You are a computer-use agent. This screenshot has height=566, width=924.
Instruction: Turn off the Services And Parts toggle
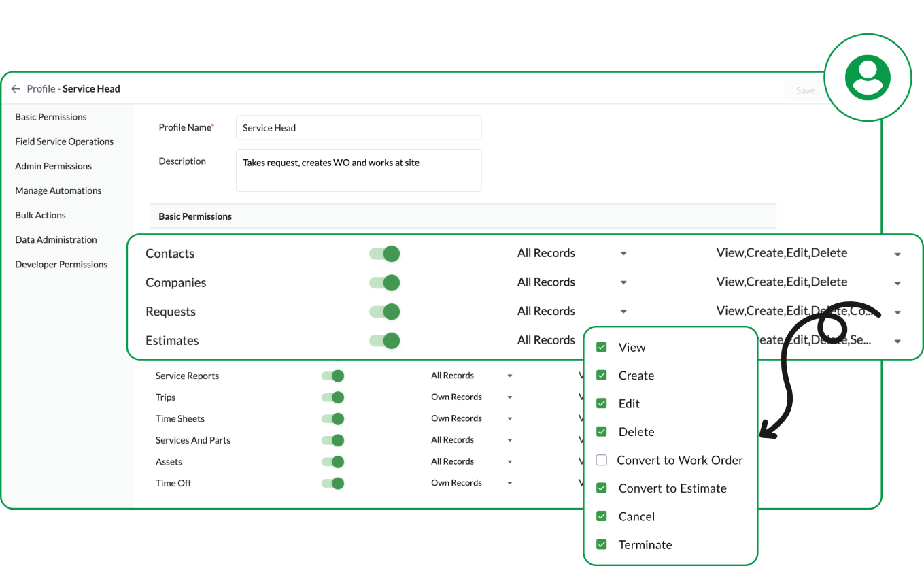click(332, 440)
